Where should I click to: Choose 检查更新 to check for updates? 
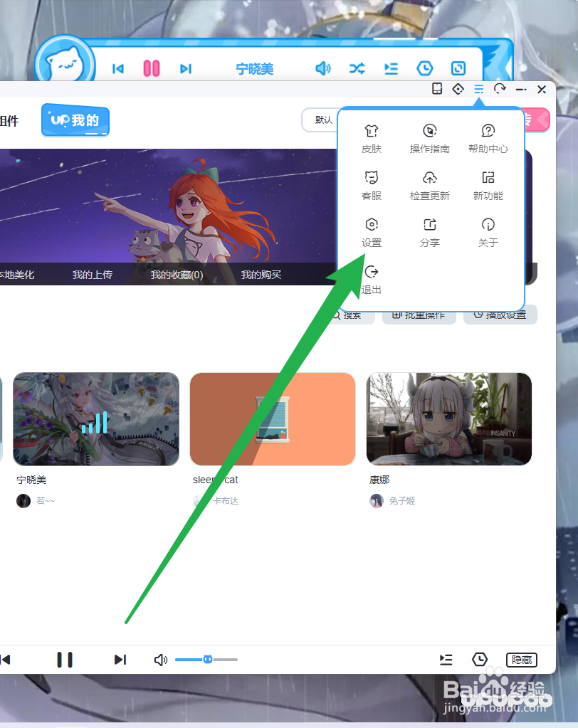point(429,185)
